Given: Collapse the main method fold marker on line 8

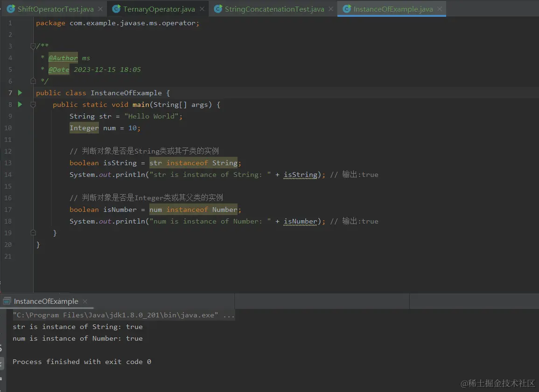Looking at the screenshot, I should (x=33, y=105).
